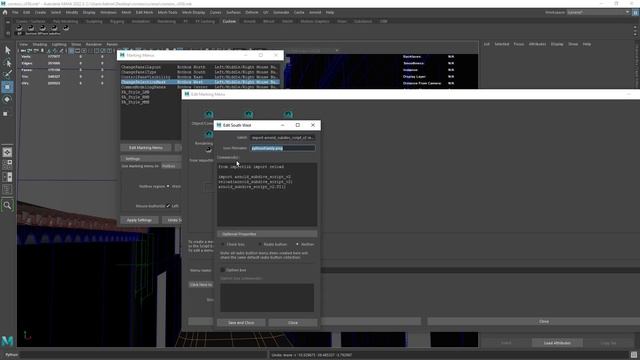Select the Neither radio option
The height and width of the screenshot is (360, 640).
pos(297,244)
